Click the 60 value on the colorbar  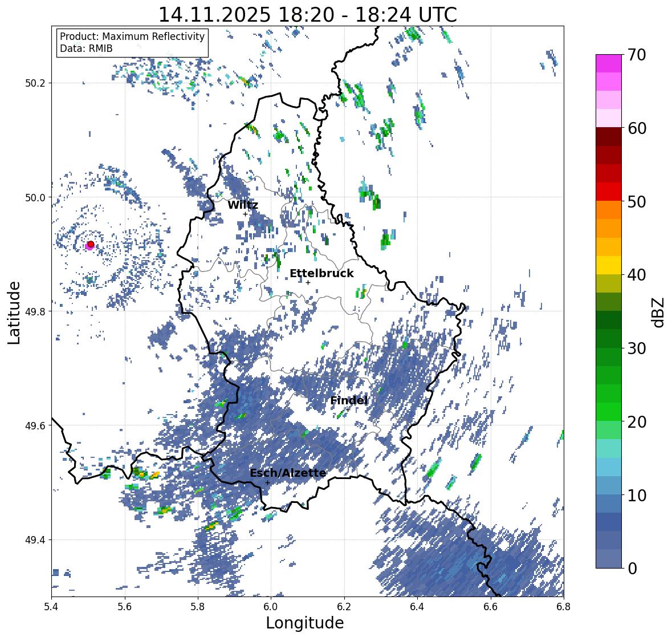click(637, 128)
